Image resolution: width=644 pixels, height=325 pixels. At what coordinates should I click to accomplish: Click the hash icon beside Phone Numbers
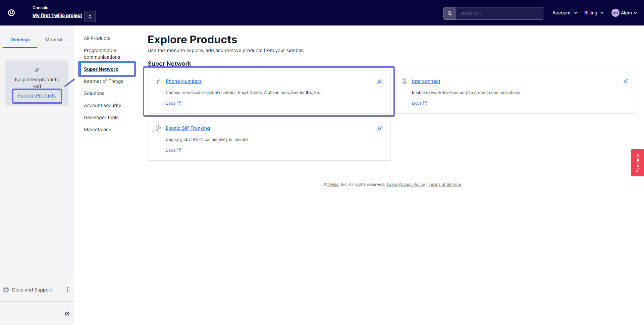[x=158, y=81]
